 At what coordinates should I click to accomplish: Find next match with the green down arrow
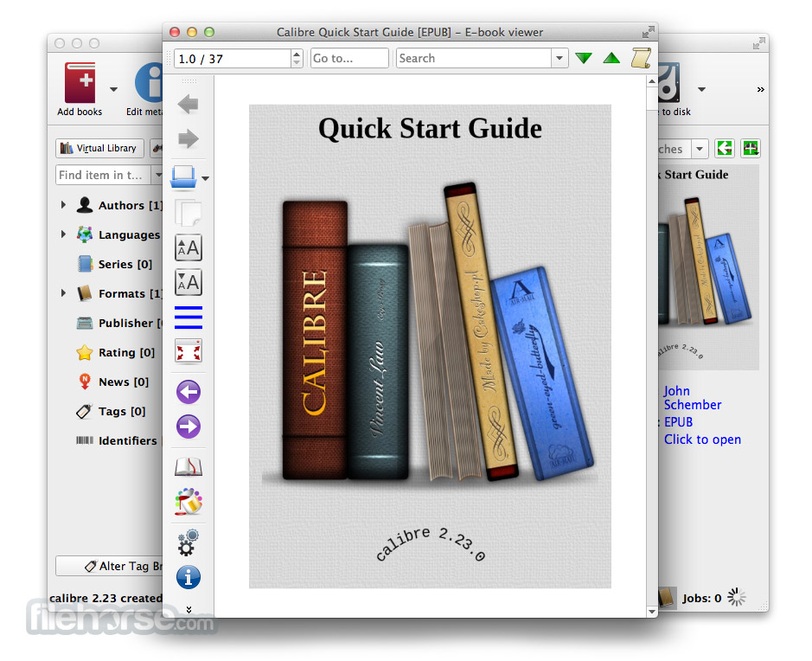tap(584, 58)
